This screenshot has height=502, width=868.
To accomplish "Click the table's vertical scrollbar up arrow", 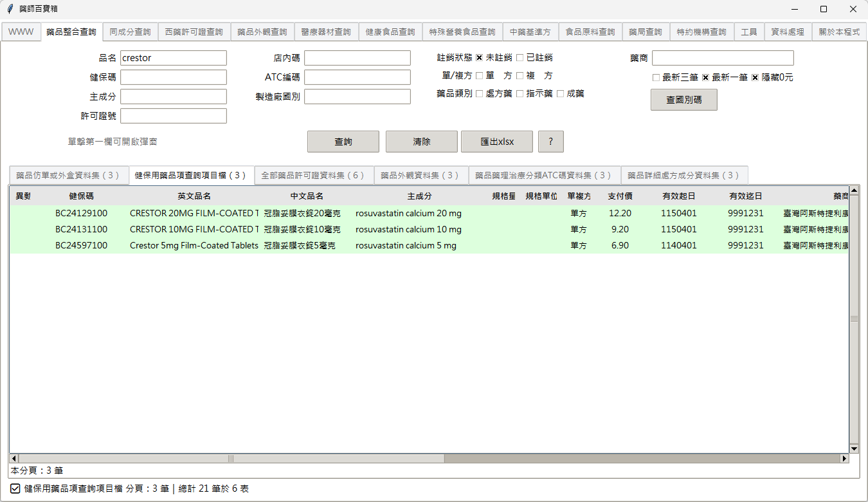I will click(854, 191).
